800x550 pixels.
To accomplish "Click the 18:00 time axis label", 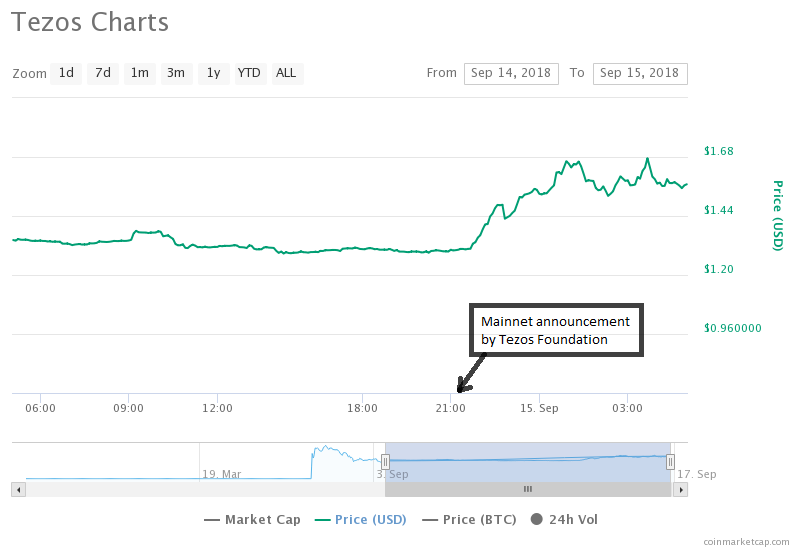I will click(x=362, y=408).
